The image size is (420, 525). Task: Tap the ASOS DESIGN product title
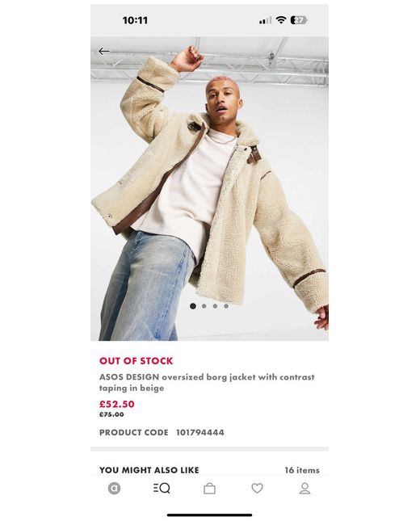point(207,382)
